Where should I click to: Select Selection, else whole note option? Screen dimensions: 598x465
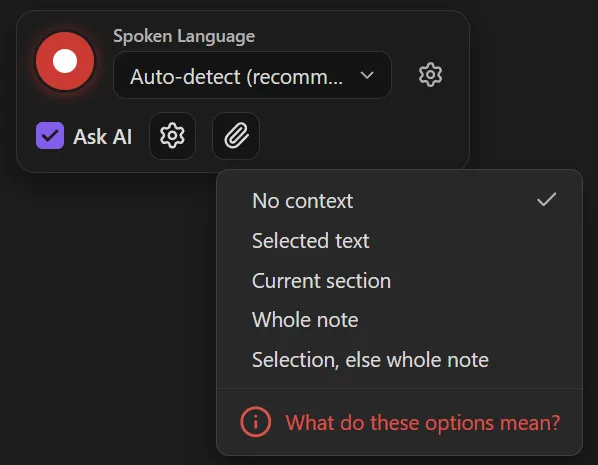click(399, 360)
